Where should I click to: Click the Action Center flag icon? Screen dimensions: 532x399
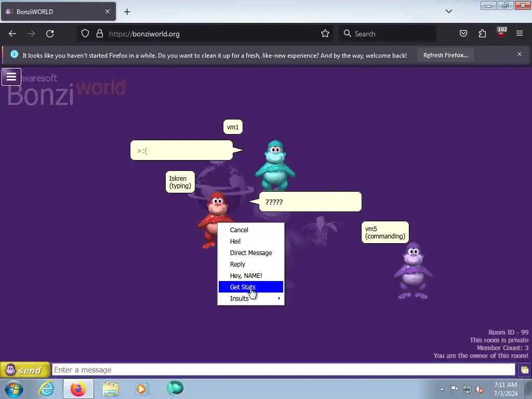(x=454, y=389)
